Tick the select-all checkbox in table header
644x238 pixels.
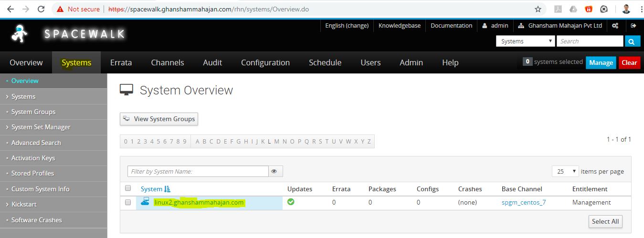pos(128,188)
